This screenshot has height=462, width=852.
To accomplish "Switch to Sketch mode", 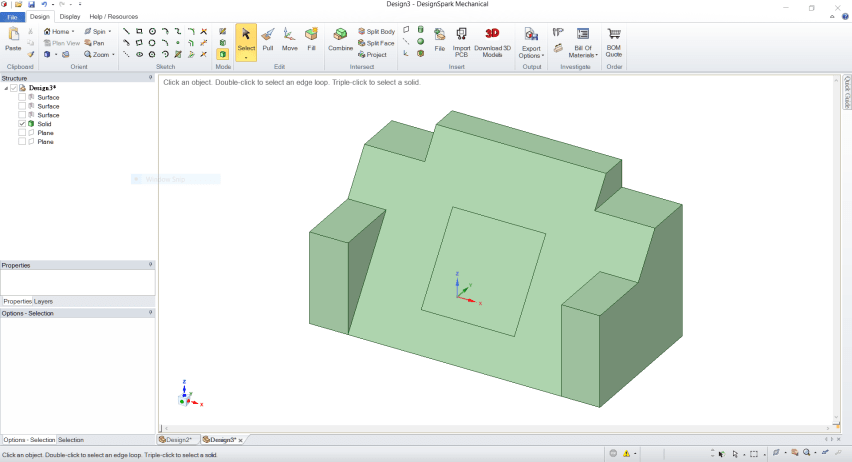I will click(223, 32).
